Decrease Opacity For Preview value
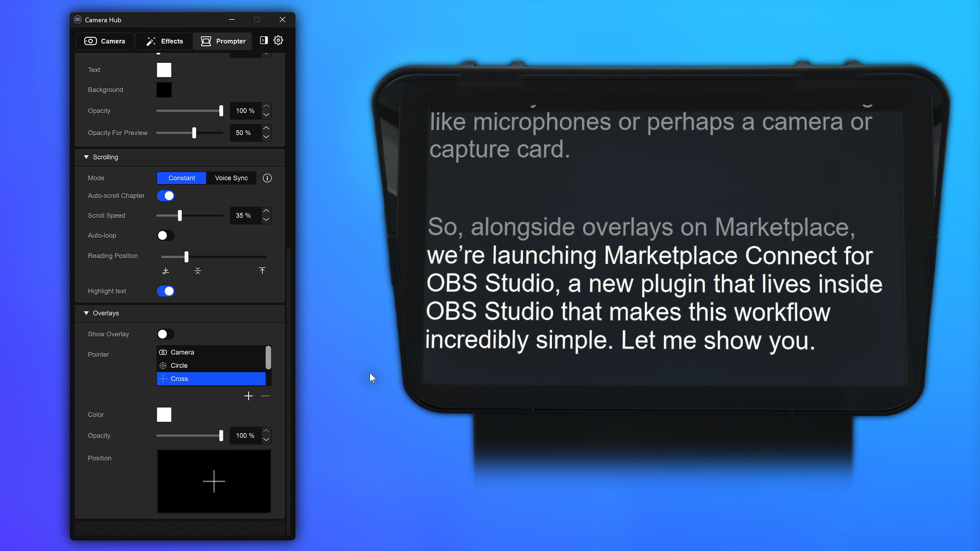 point(266,137)
